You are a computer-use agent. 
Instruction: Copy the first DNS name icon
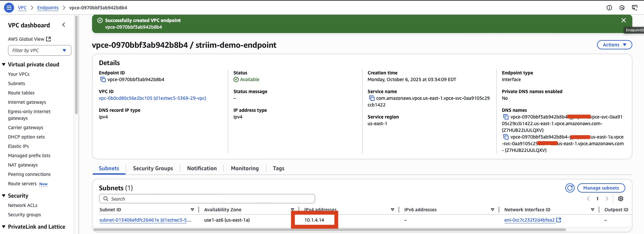(506, 117)
